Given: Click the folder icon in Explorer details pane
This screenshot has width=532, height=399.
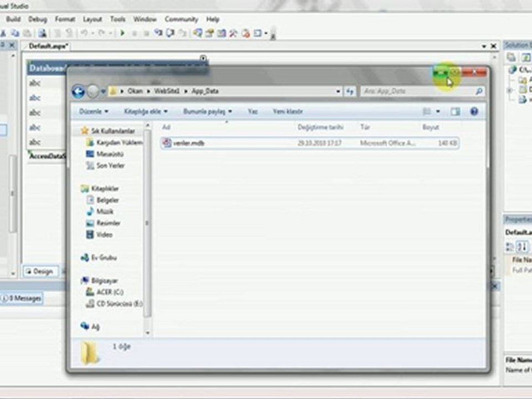Looking at the screenshot, I should [x=90, y=353].
